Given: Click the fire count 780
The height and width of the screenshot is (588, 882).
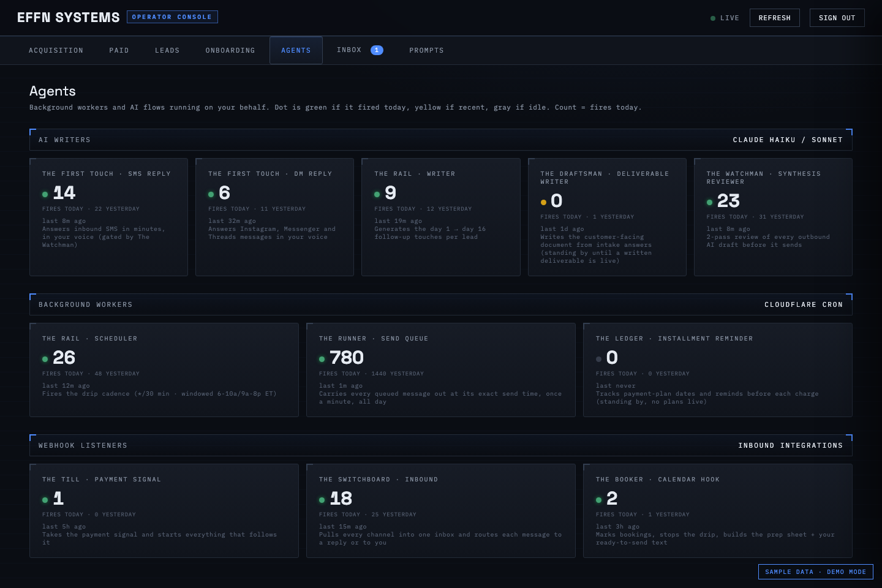Looking at the screenshot, I should (x=347, y=358).
